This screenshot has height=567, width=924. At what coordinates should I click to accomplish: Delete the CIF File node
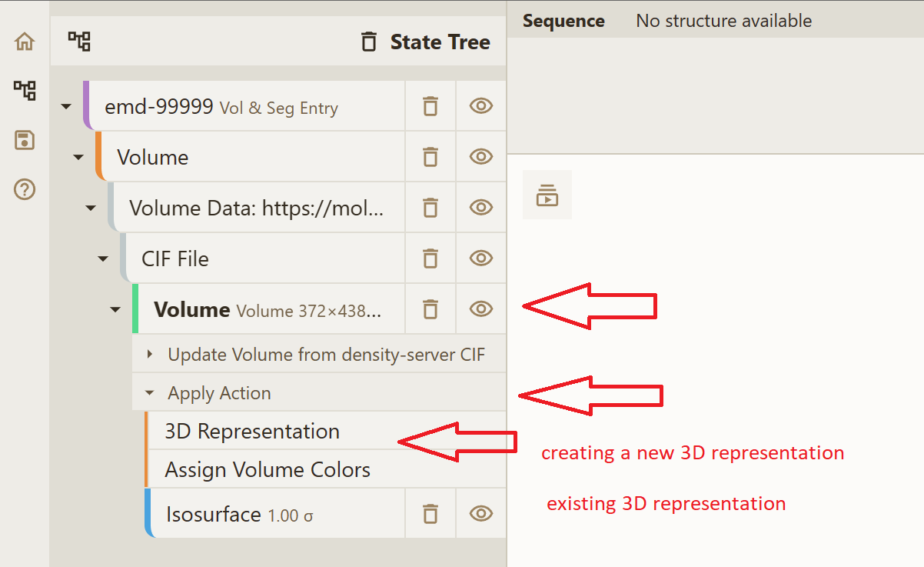(x=430, y=258)
